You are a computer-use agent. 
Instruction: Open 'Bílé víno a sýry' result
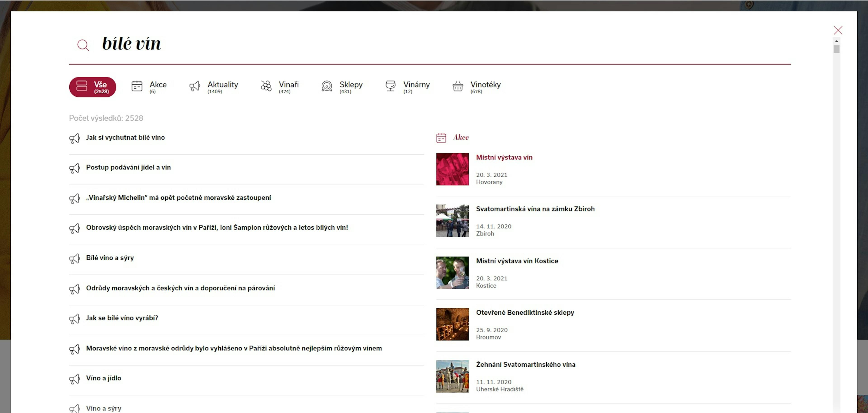(110, 258)
